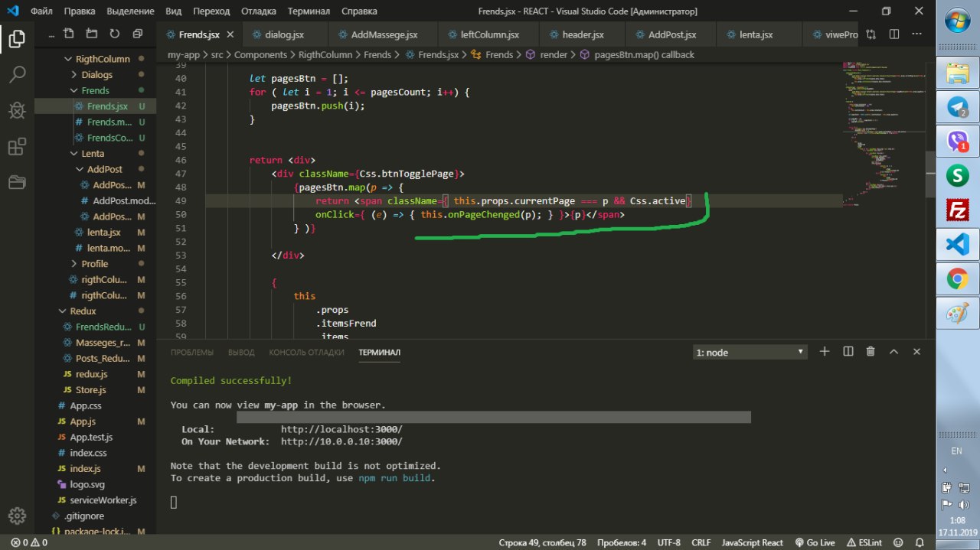Collapse all folders in explorer
Viewport: 980px width, 550px height.
pyautogui.click(x=137, y=34)
